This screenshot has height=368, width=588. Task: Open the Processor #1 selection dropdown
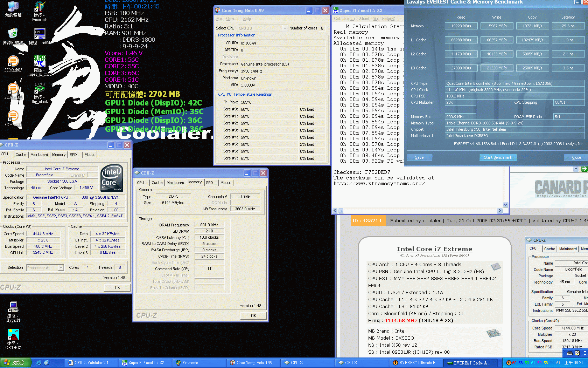(61, 268)
